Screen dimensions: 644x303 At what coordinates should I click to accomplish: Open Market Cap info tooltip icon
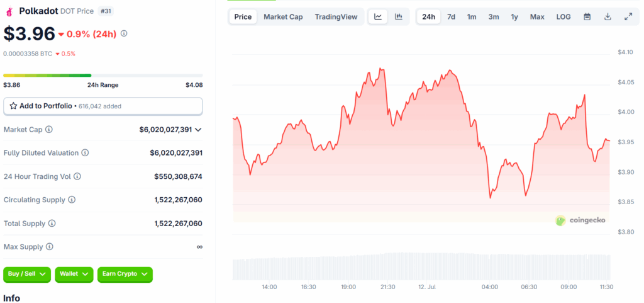pos(49,130)
